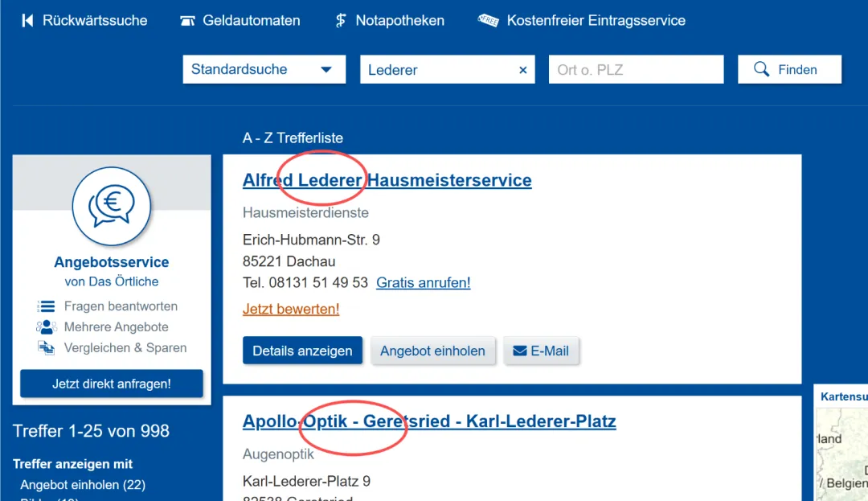Image resolution: width=868 pixels, height=501 pixels.
Task: Open the Notapotheken menu item
Action: [399, 21]
